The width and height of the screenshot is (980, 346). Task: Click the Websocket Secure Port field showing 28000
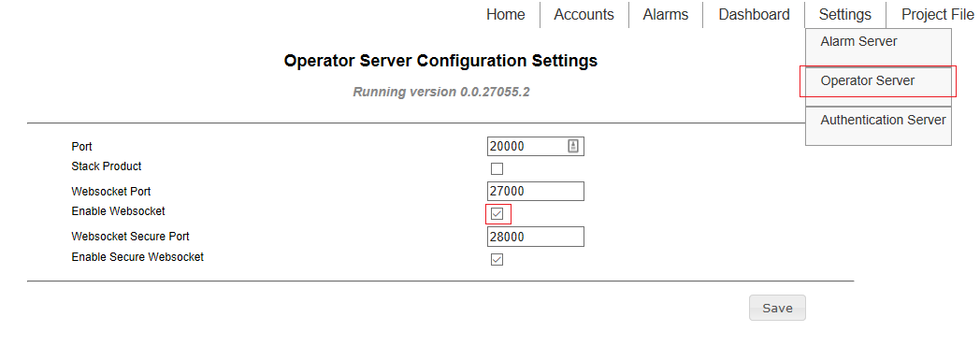click(x=535, y=237)
